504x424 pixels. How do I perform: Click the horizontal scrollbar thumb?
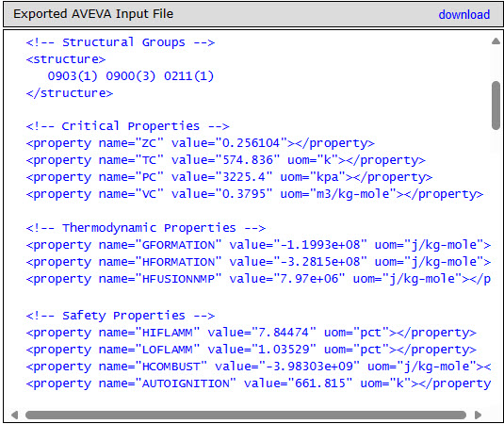tap(246, 415)
